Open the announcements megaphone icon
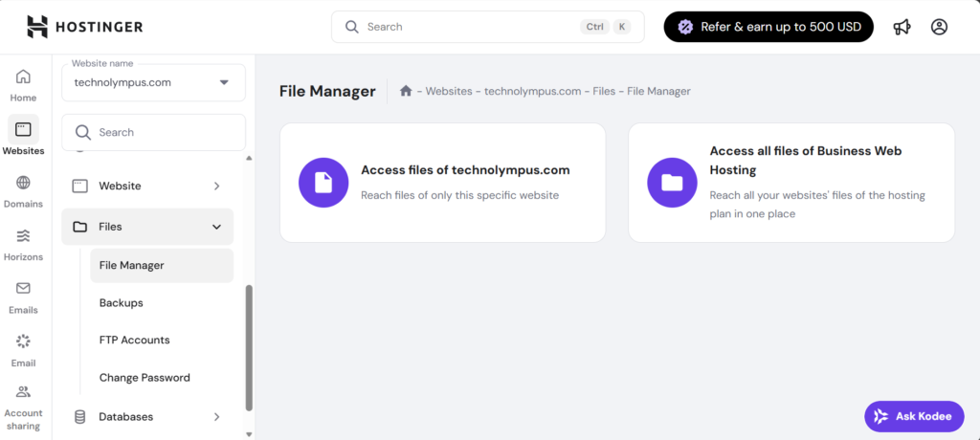 (x=902, y=27)
